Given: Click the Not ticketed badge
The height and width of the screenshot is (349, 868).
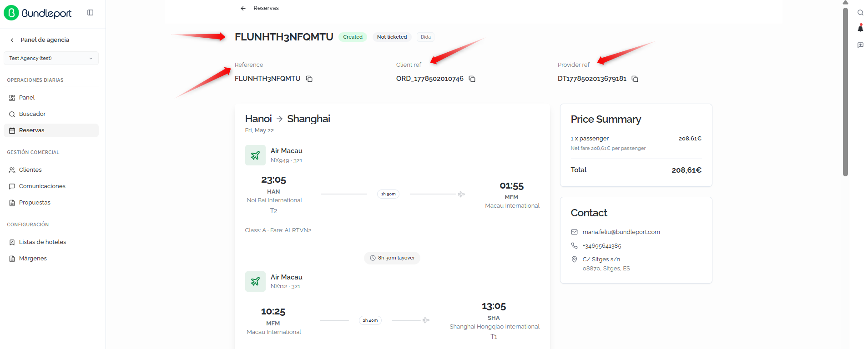Looking at the screenshot, I should (392, 37).
